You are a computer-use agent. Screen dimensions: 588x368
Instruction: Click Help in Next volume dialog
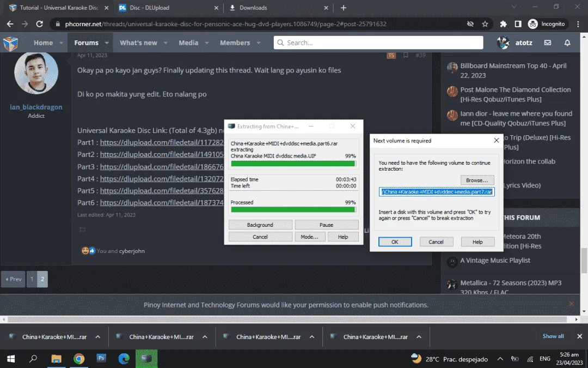click(x=477, y=242)
